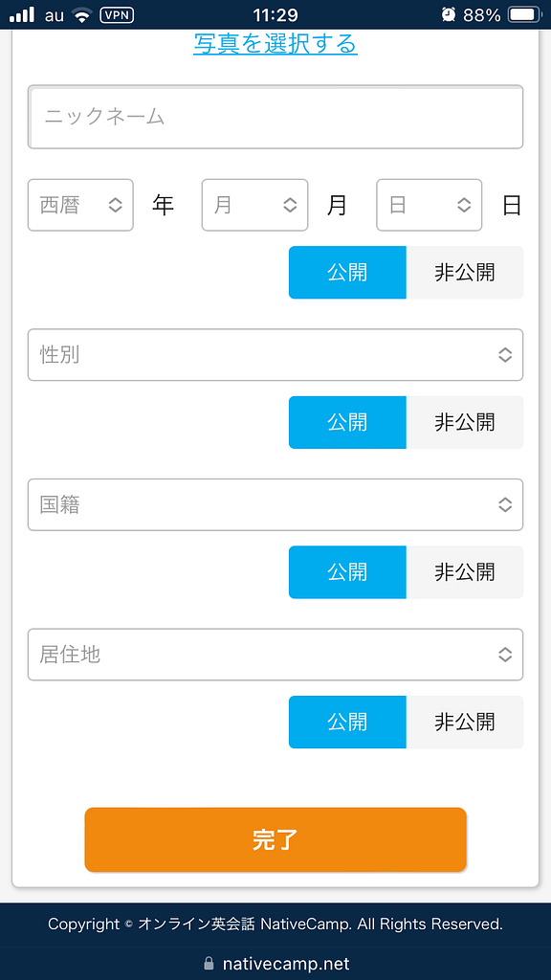Open the 月 month selector
The width and height of the screenshot is (551, 980).
pos(254,205)
